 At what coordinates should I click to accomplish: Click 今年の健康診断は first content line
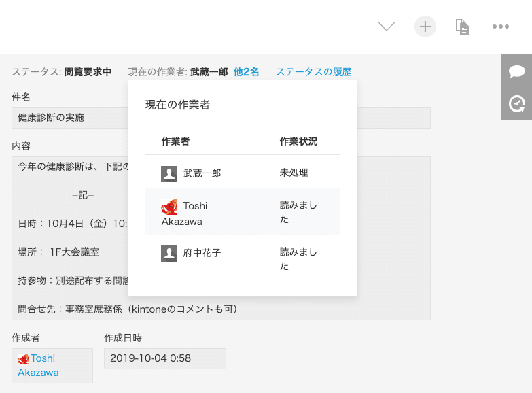pyautogui.click(x=73, y=167)
